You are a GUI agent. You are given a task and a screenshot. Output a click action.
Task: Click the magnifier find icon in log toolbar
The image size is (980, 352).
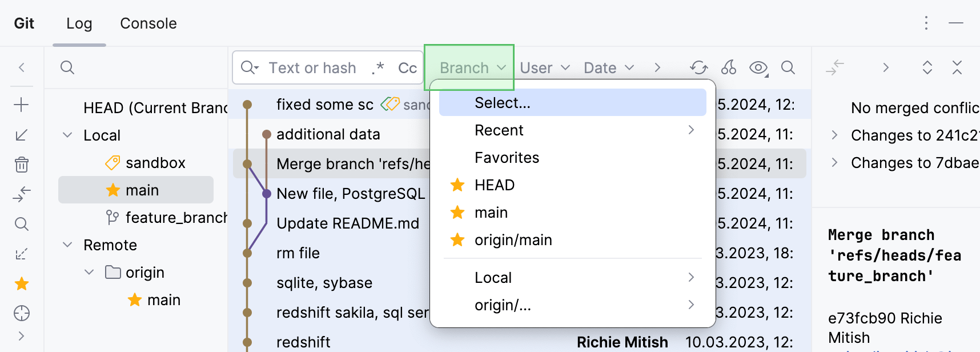pyautogui.click(x=788, y=68)
